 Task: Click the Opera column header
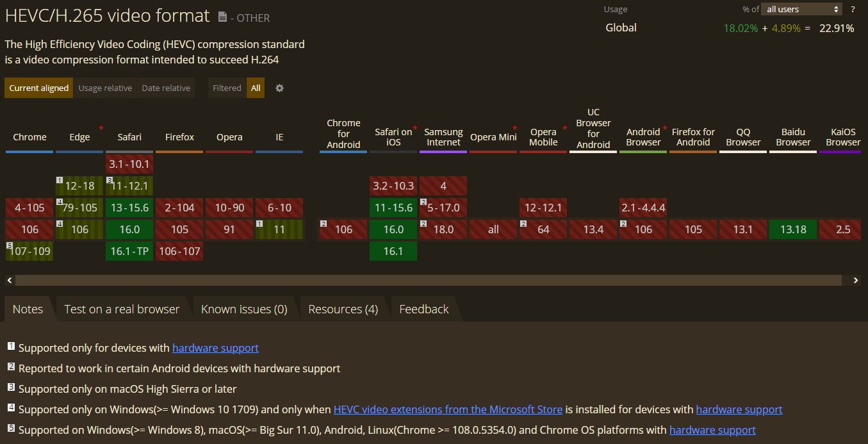click(229, 137)
